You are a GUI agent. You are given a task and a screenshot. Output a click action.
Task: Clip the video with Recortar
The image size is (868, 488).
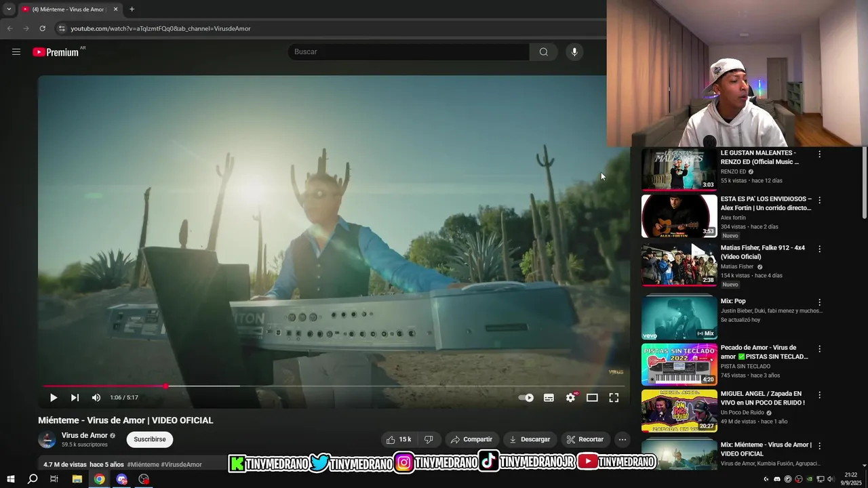click(585, 439)
